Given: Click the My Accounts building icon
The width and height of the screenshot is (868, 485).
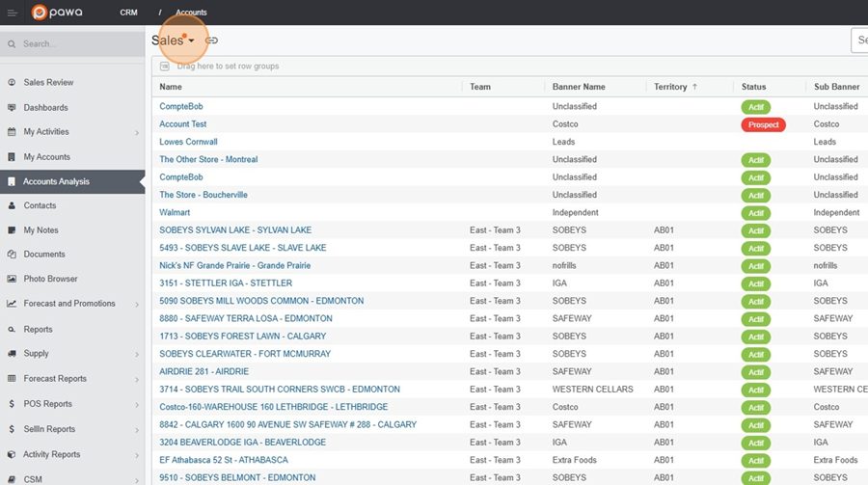Looking at the screenshot, I should (x=12, y=156).
